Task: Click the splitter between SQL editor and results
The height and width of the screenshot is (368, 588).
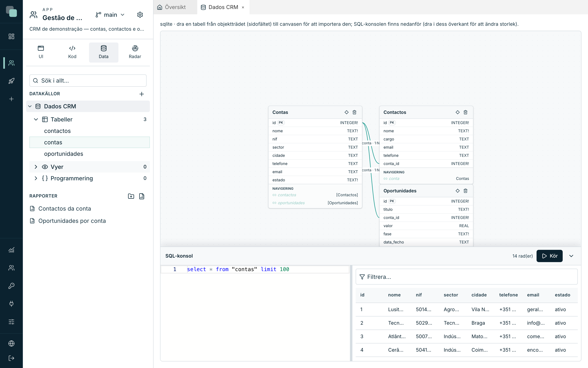Action: (351, 313)
